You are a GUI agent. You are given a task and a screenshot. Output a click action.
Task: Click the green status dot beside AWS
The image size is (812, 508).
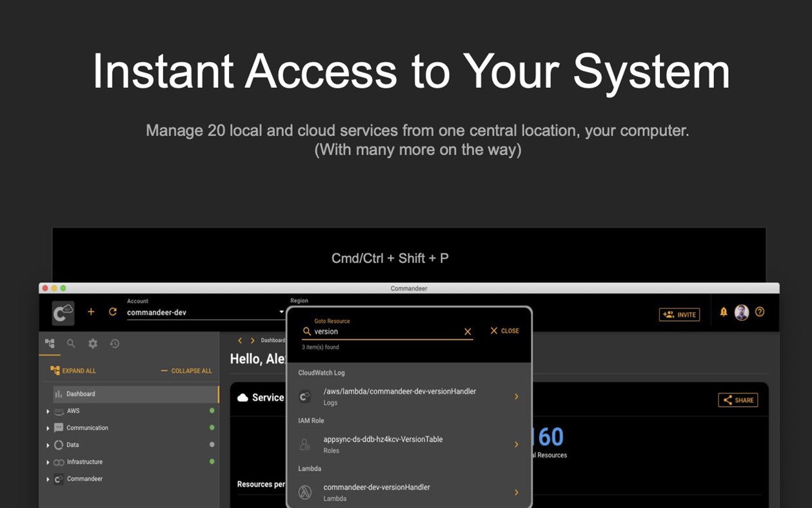(212, 411)
